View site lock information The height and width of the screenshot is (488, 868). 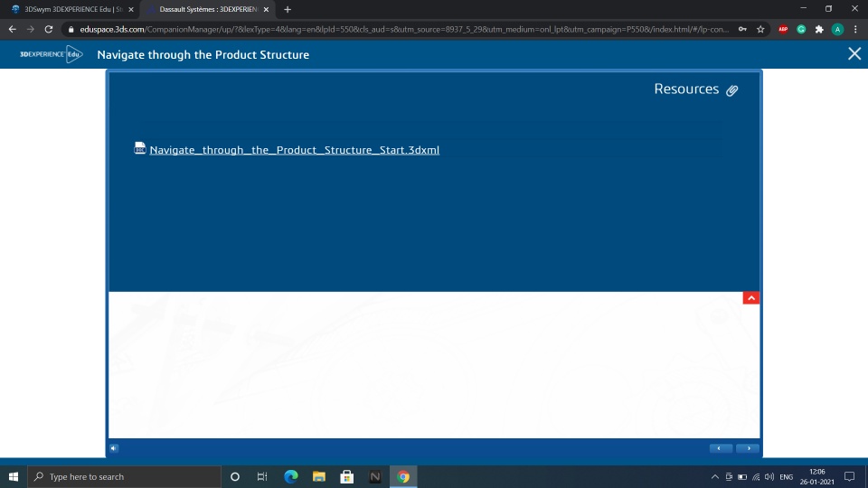pyautogui.click(x=71, y=29)
